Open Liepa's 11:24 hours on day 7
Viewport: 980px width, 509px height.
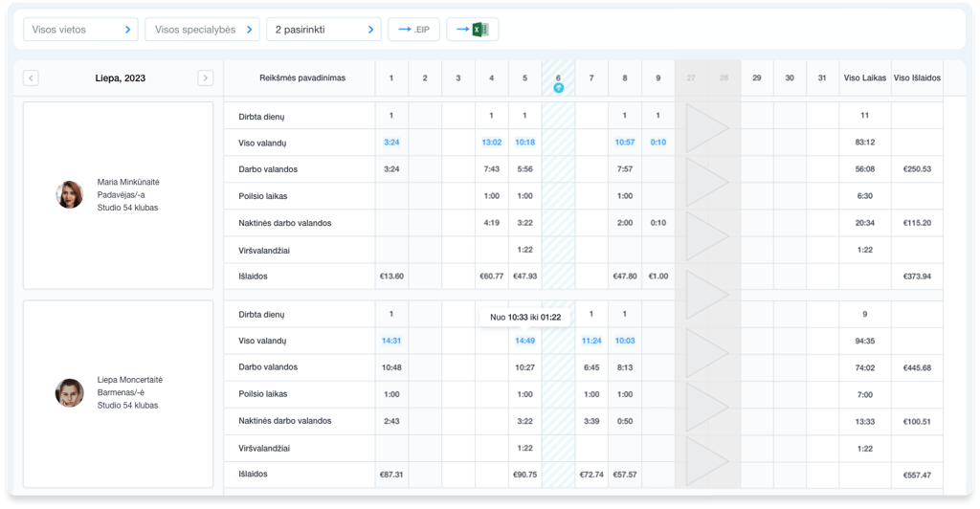[x=590, y=341]
